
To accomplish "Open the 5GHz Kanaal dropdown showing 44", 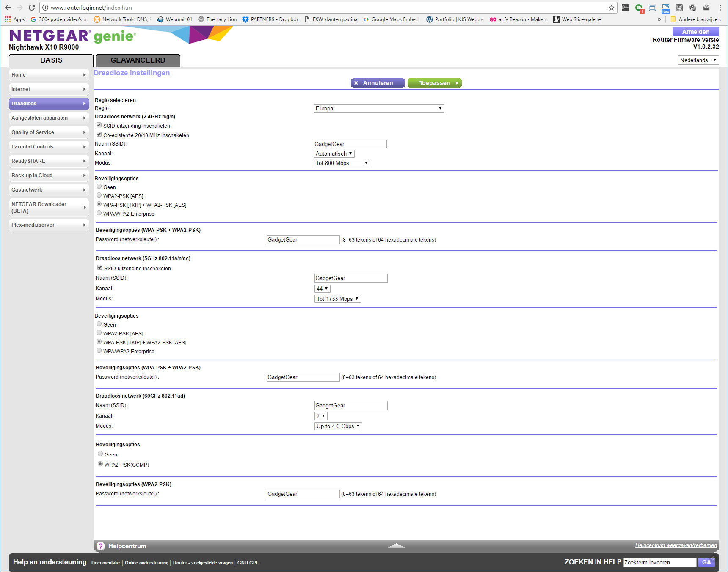I will coord(323,289).
